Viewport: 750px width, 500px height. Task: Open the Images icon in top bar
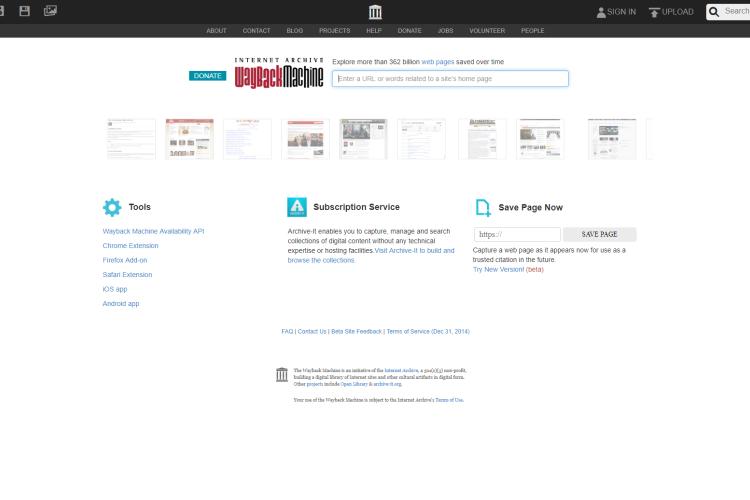(x=50, y=11)
